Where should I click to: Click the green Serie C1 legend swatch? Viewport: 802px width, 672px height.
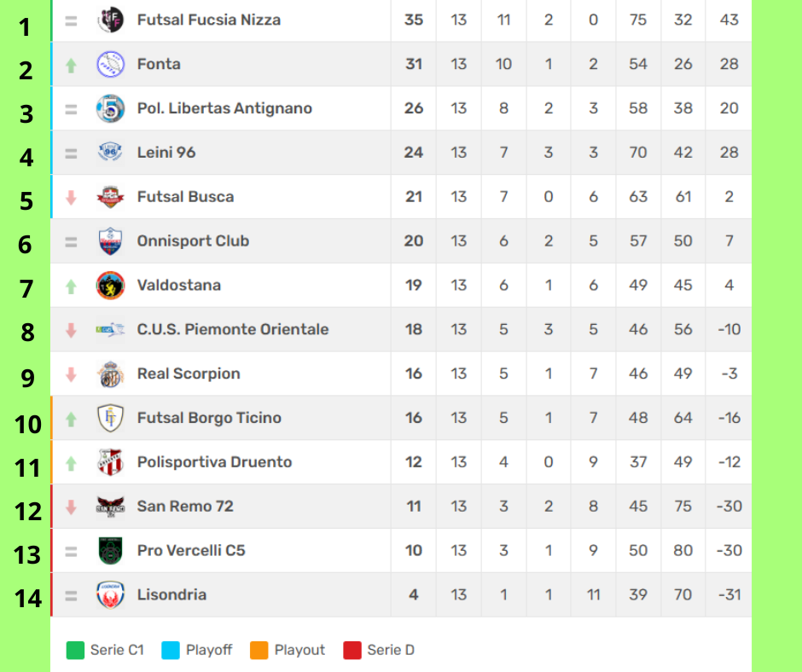tap(75, 650)
